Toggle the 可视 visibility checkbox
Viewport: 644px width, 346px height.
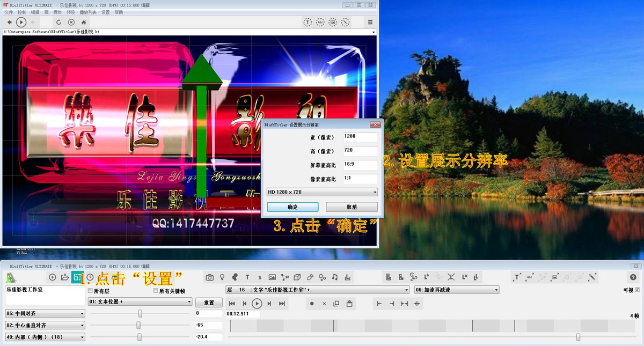tap(637, 290)
